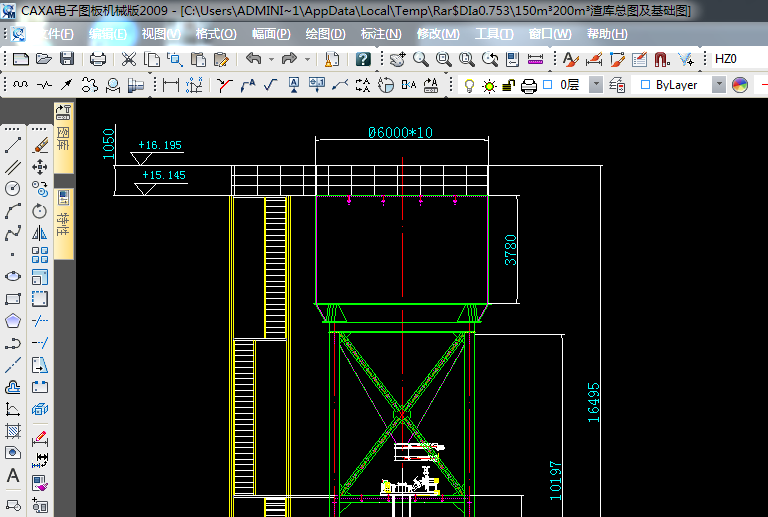768x517 pixels.
Task: Click the Ø6000*10 dimension text
Action: [401, 133]
